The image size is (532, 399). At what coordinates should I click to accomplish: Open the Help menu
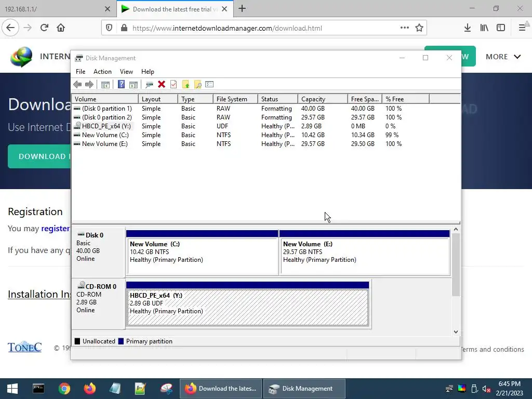[x=148, y=72]
